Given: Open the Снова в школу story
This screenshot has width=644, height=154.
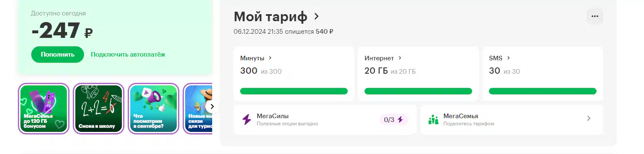Looking at the screenshot, I should tap(98, 109).
